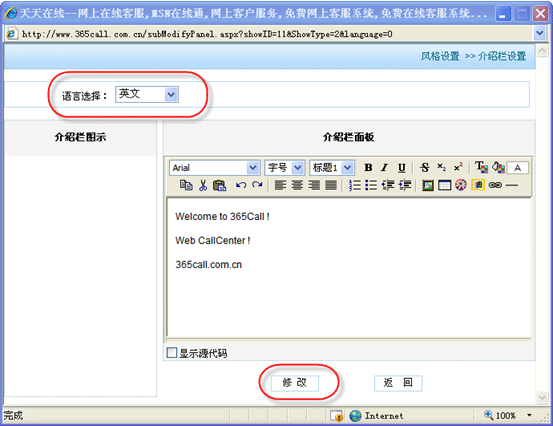The width and height of the screenshot is (553, 426).
Task: Open the 标题1 heading style dropdown
Action: pos(332,168)
